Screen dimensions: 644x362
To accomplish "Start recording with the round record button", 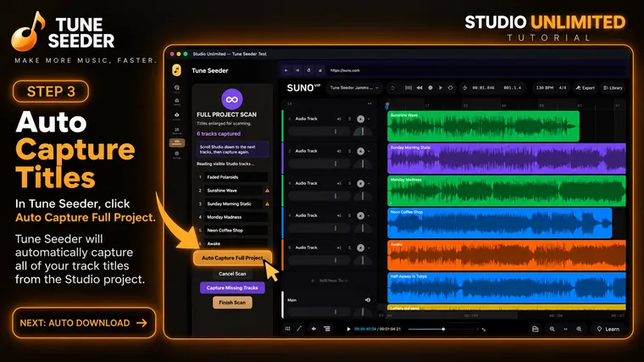I will (x=430, y=88).
